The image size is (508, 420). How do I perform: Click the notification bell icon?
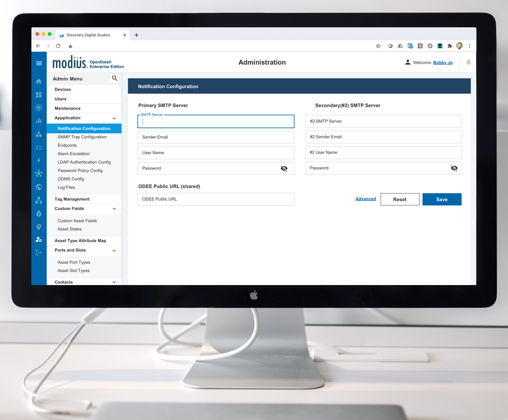[x=468, y=62]
